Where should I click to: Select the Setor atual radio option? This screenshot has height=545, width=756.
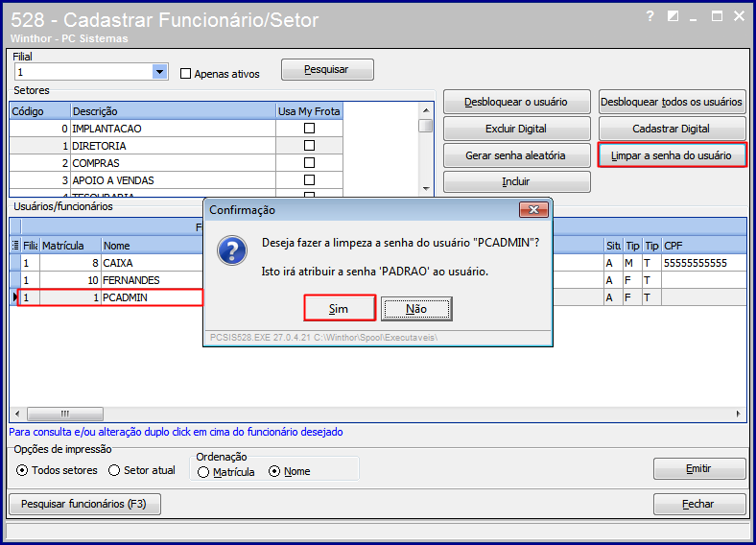coord(114,470)
